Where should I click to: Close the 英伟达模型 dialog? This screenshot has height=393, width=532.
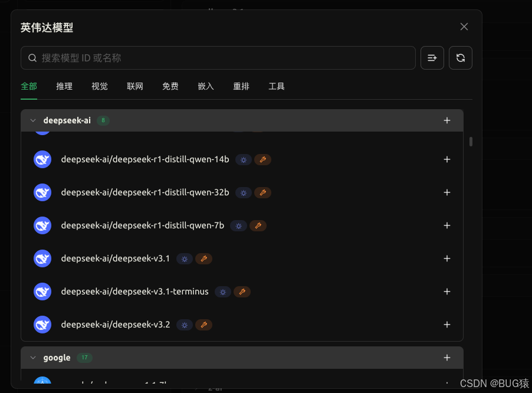[464, 27]
